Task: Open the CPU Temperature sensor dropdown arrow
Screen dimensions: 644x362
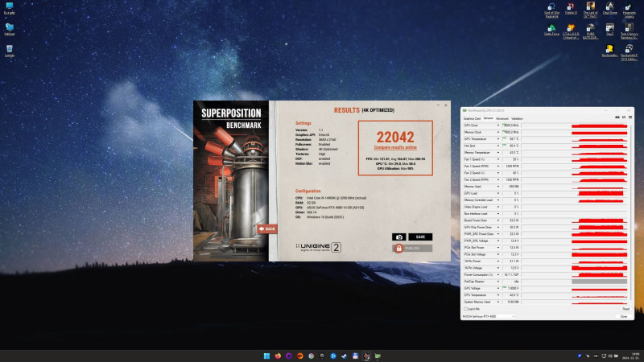Action: click(498, 295)
